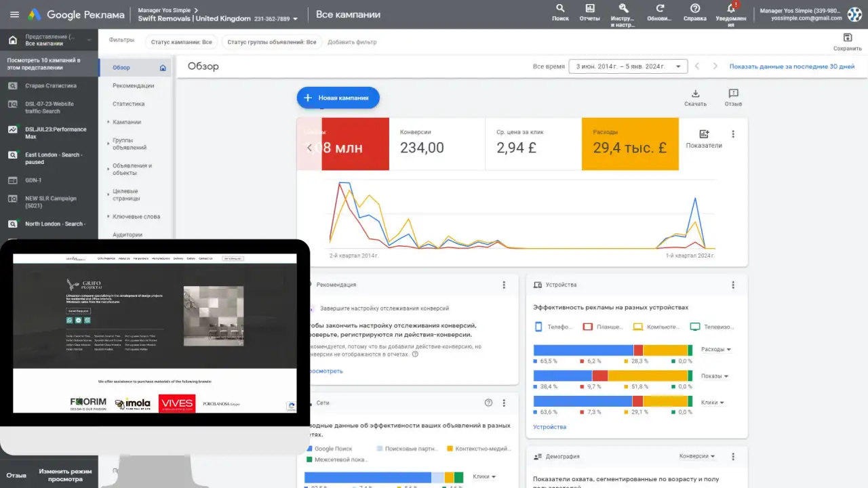The width and height of the screenshot is (868, 488).
Task: Open the hamburger main menu
Action: (x=14, y=14)
